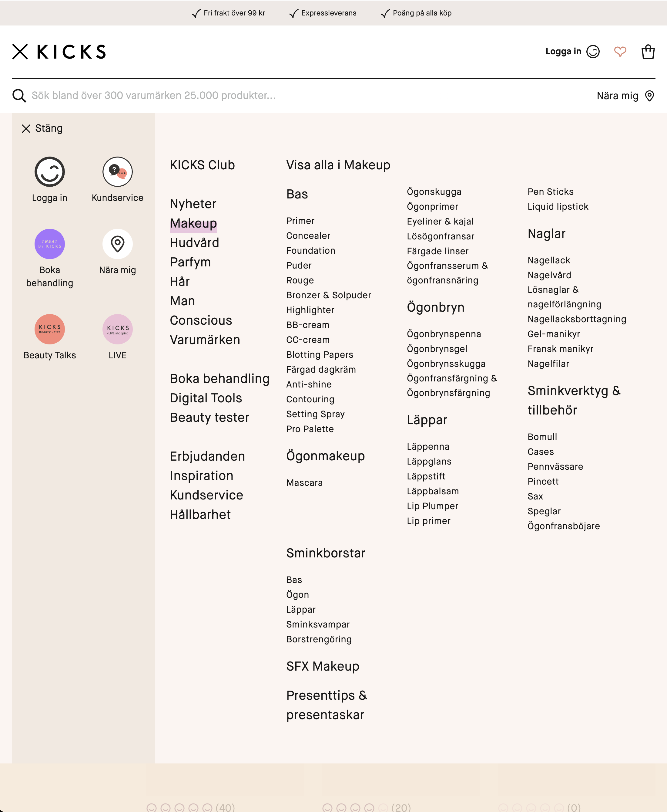
Task: Close the menu with Stäng
Action: pos(42,128)
